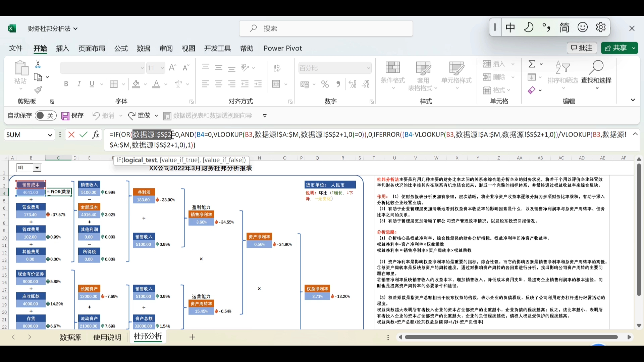Click the horizontal scrollbar thumb
Viewport: 644px width, 362px height.
point(511,337)
